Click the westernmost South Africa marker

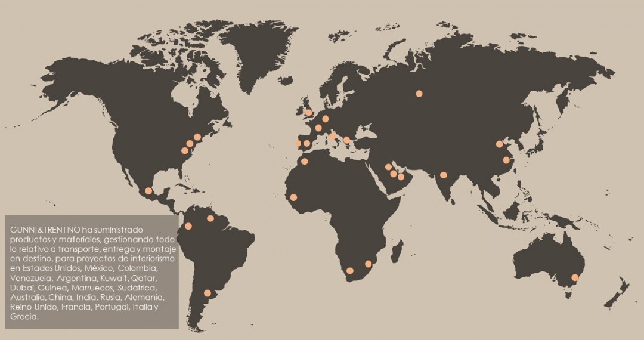coord(350,271)
